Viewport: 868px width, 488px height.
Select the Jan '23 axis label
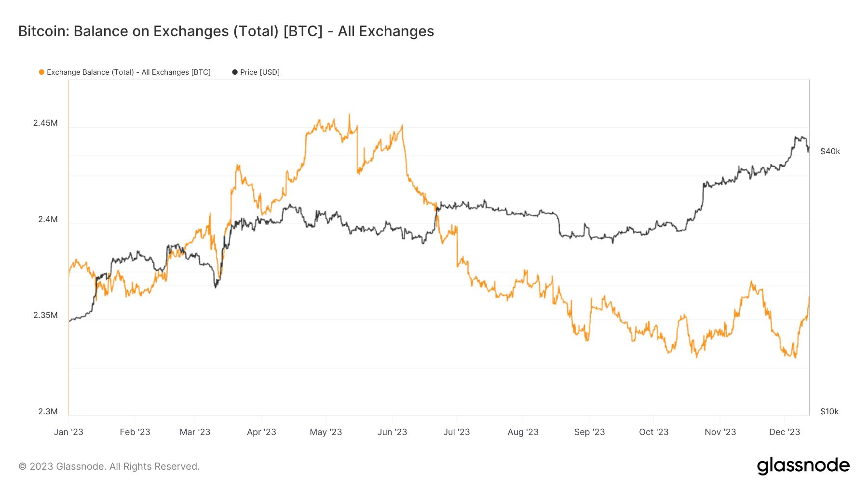click(68, 432)
